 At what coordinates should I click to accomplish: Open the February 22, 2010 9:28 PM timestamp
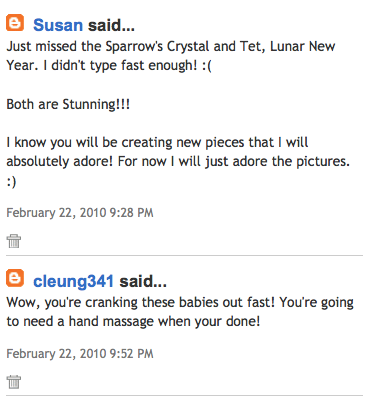pyautogui.click(x=80, y=213)
